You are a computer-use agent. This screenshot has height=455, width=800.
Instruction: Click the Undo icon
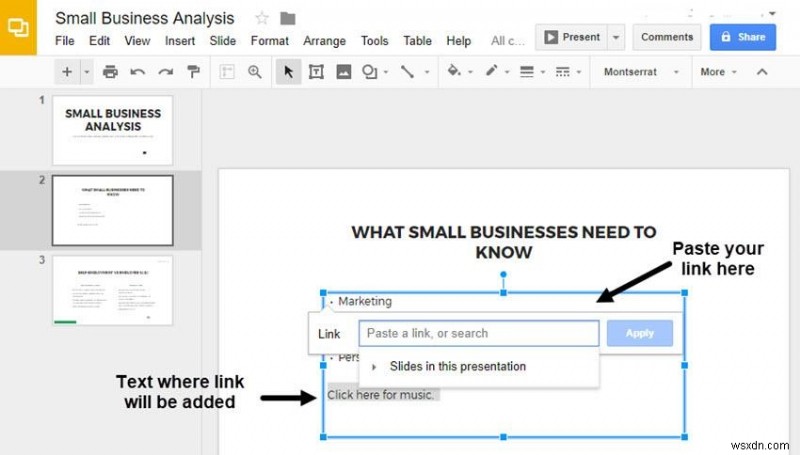[137, 72]
